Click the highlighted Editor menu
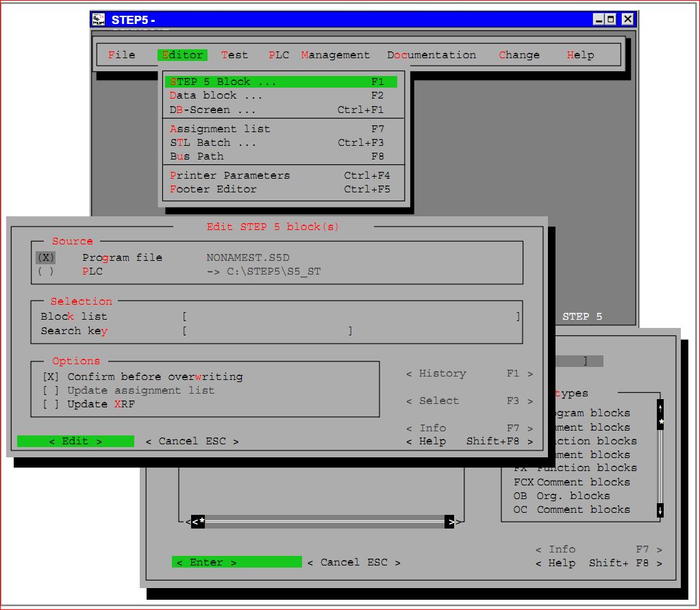 [182, 55]
